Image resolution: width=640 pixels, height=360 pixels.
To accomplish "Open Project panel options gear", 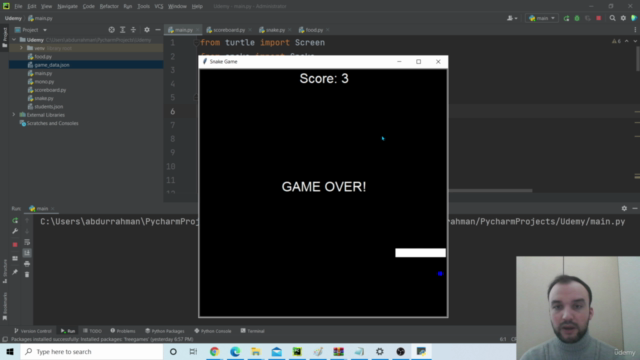I will (x=147, y=30).
